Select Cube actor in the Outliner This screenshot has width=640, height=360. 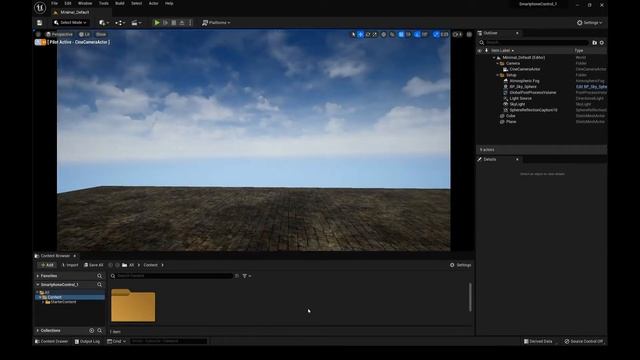pos(511,116)
